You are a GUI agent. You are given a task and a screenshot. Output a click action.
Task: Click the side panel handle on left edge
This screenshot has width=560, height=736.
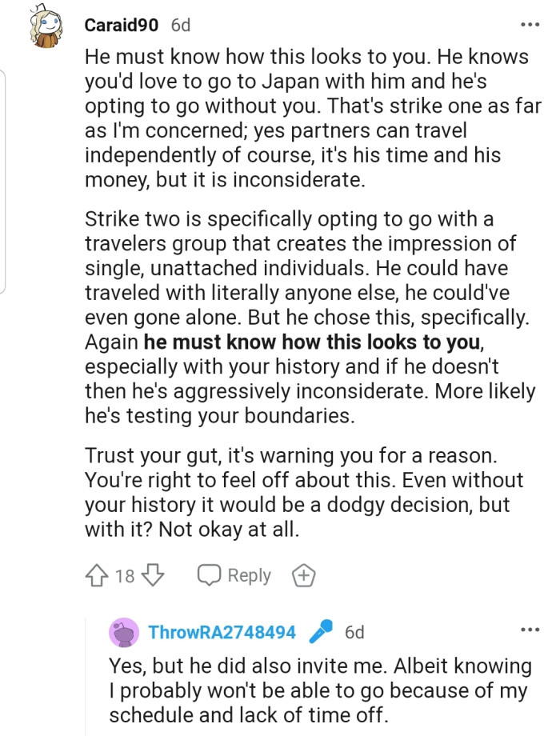pyautogui.click(x=3, y=180)
